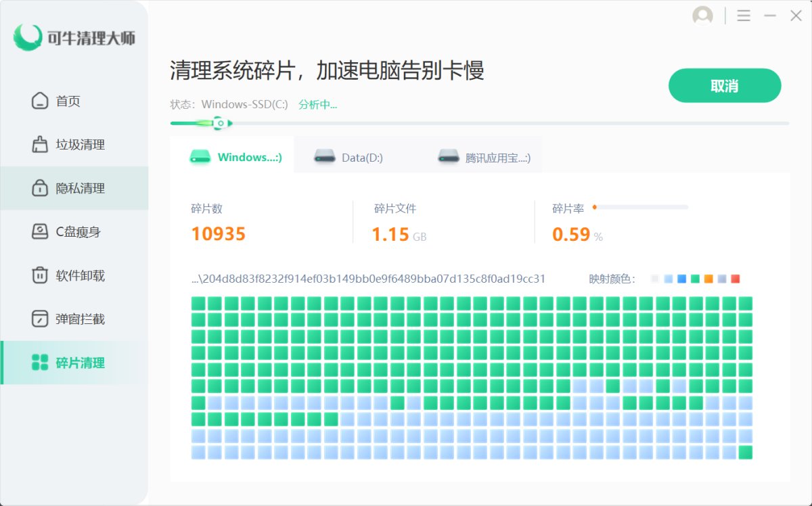
Task: Click the gray-blue legend swatch
Action: tap(722, 279)
